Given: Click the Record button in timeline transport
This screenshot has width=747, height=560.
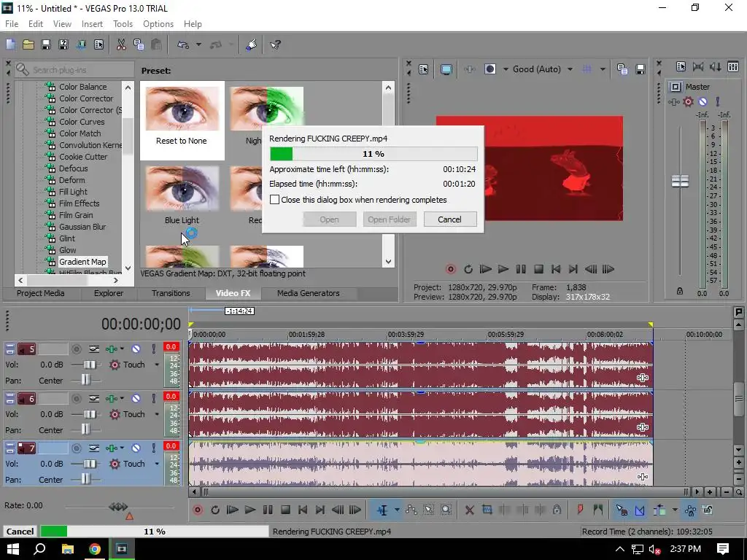Looking at the screenshot, I should point(197,510).
